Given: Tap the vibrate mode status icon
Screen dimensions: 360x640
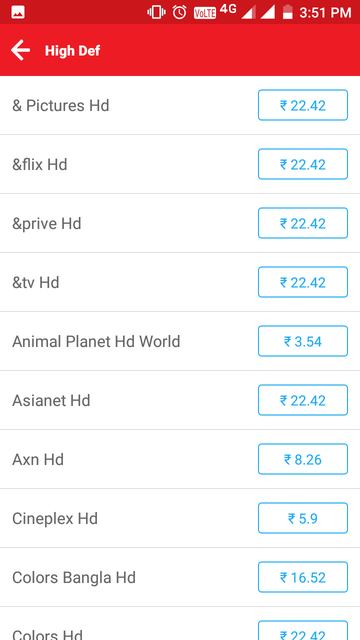Looking at the screenshot, I should (156, 12).
